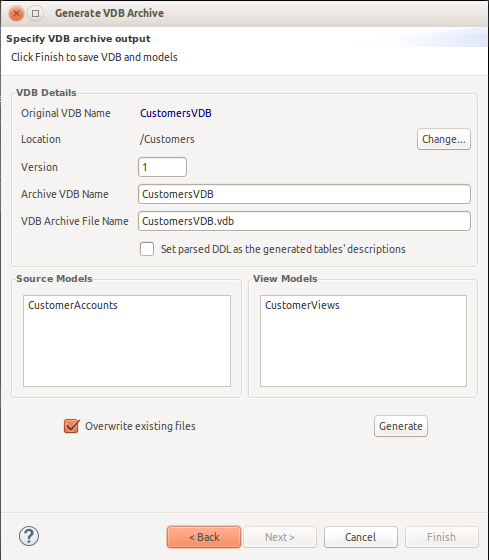
Task: Enable Set parsed DDL as descriptions checkbox
Action: pyautogui.click(x=147, y=249)
